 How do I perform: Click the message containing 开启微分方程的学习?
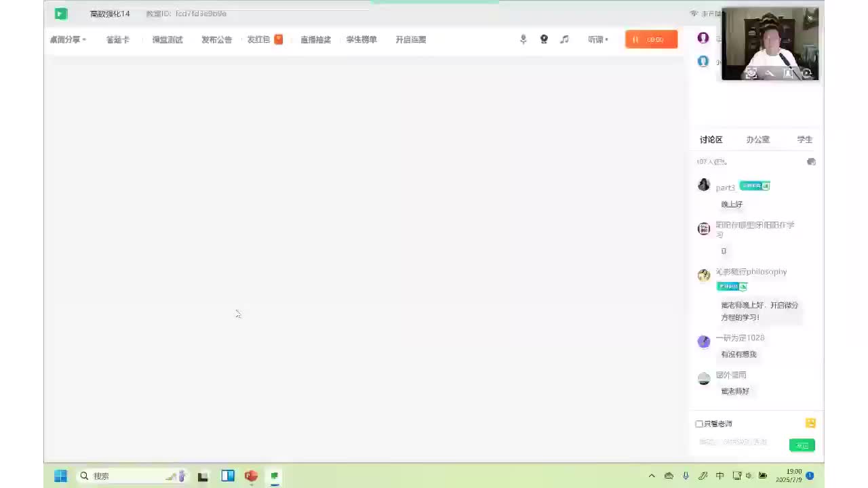point(759,311)
